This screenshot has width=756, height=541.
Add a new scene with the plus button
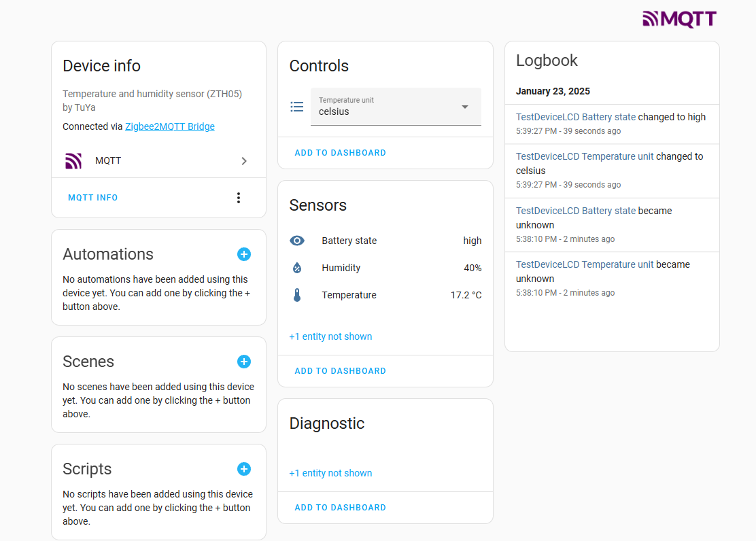[x=244, y=362]
